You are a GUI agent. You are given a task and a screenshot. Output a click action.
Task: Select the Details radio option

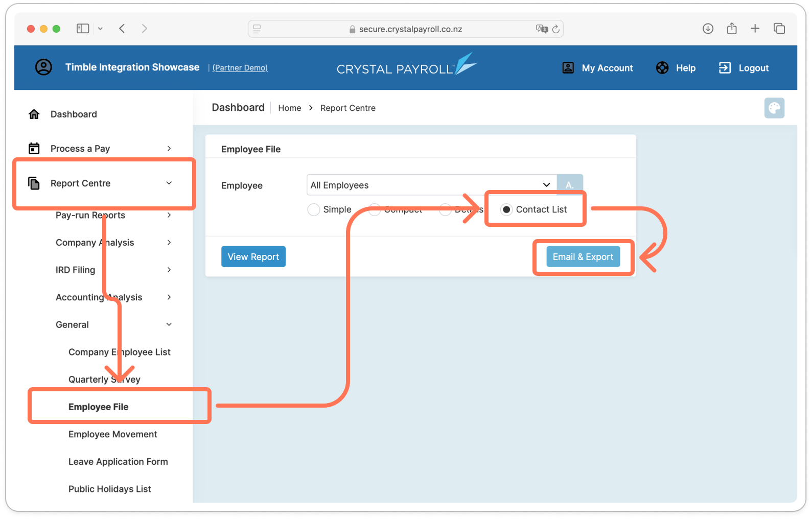point(445,209)
